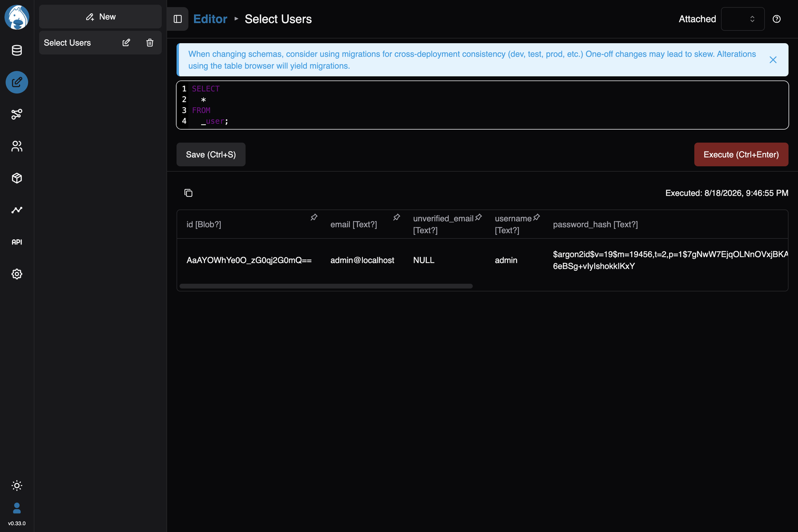Toggle the sidebar panel icon
This screenshot has width=798, height=532.
(177, 19)
